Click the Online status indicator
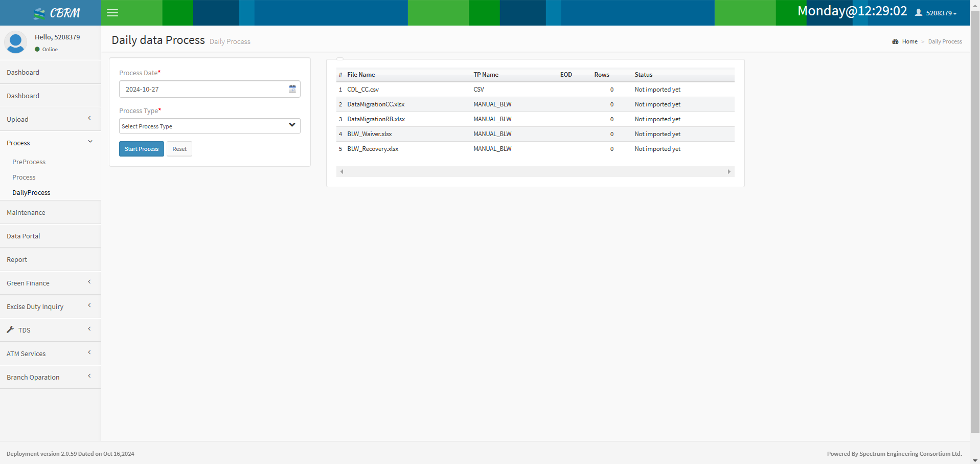980x464 pixels. coord(46,49)
